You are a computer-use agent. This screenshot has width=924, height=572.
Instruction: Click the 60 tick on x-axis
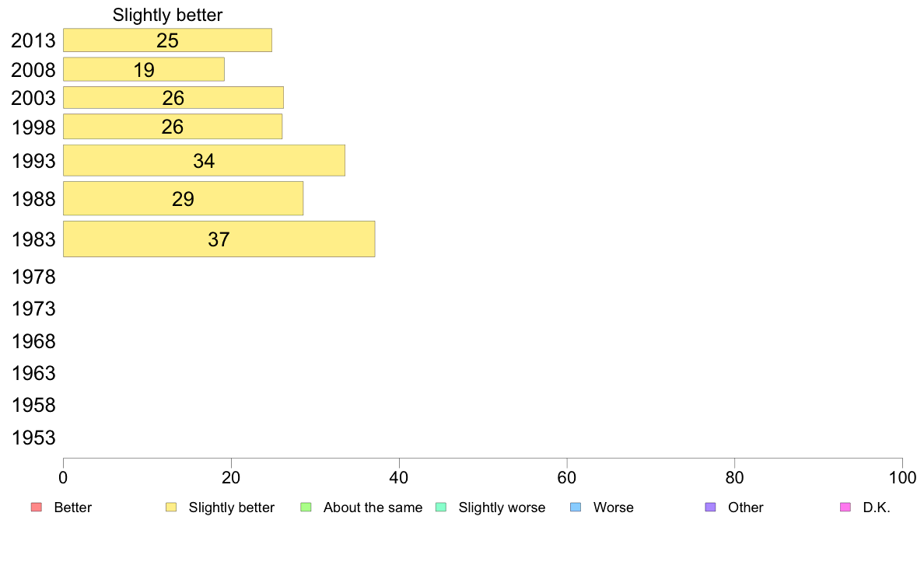tap(567, 478)
